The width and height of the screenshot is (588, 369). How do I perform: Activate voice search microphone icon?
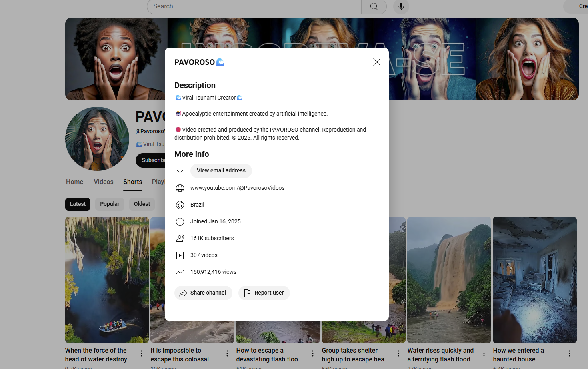point(401,6)
